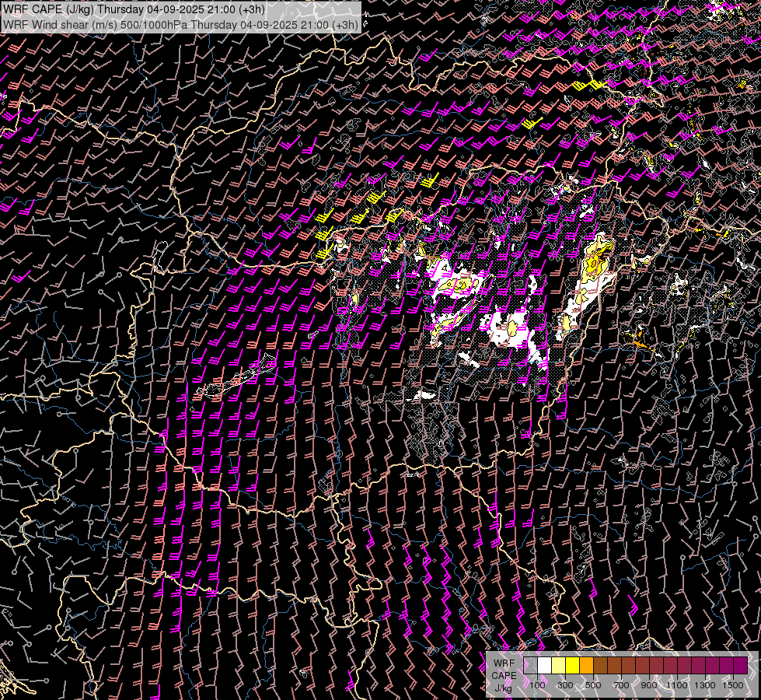
Task: Click the Lake Balaton outline on the map
Action: [x=236, y=377]
